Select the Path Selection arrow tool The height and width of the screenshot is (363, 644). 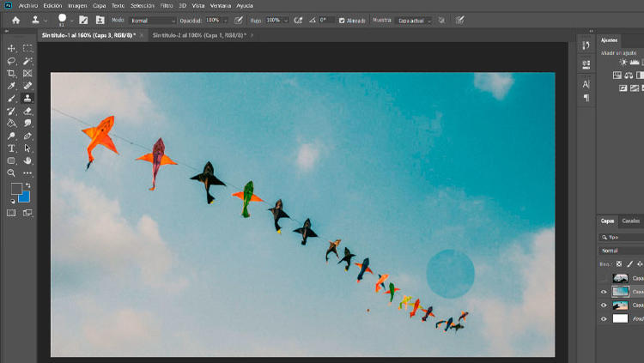[x=27, y=148]
